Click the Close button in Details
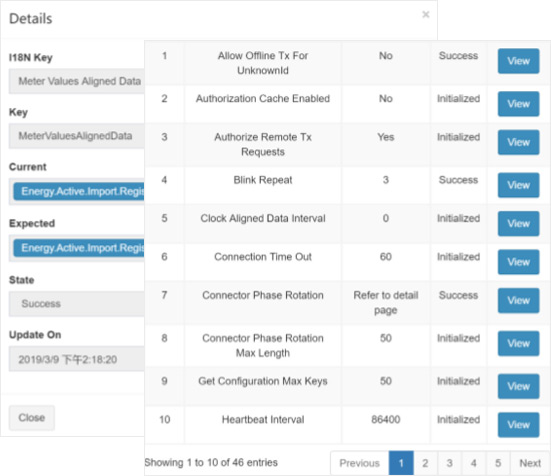Screen dimensions: 551x476 coord(32,418)
